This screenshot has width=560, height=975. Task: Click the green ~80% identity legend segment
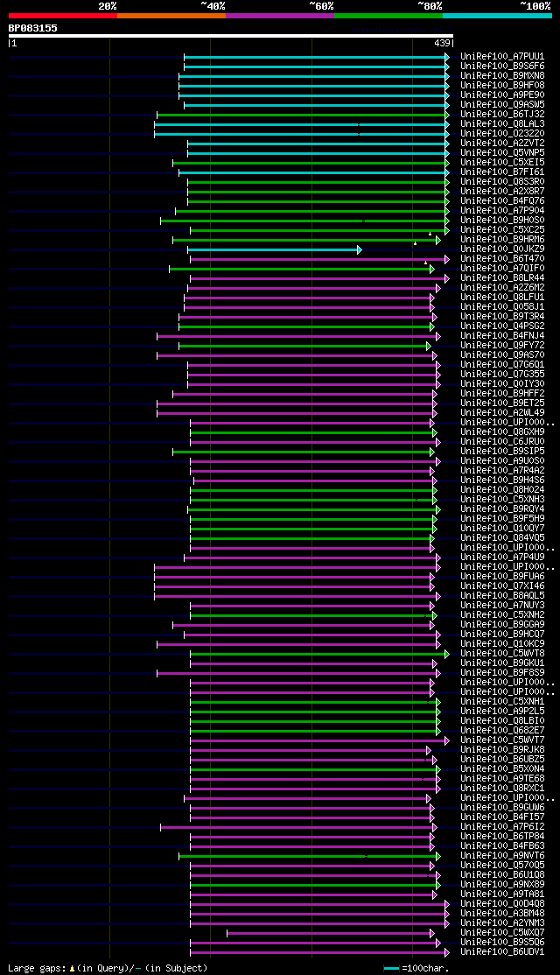click(x=388, y=16)
